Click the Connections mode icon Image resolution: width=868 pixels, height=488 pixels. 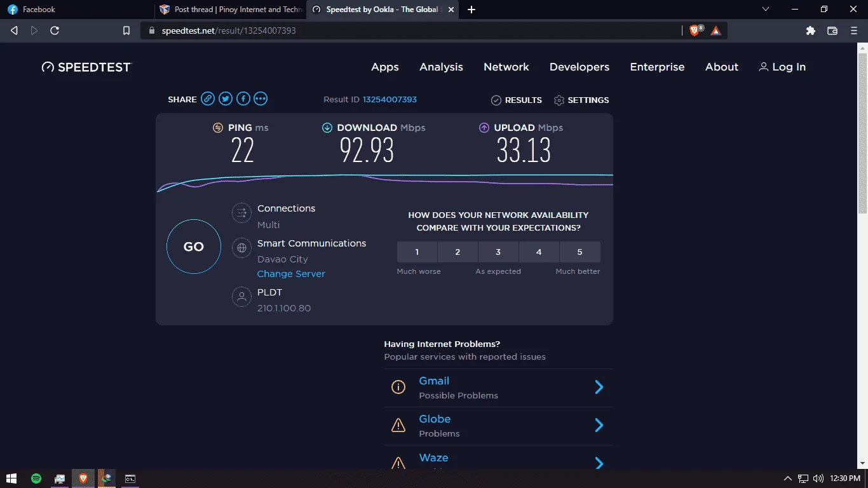click(x=241, y=213)
